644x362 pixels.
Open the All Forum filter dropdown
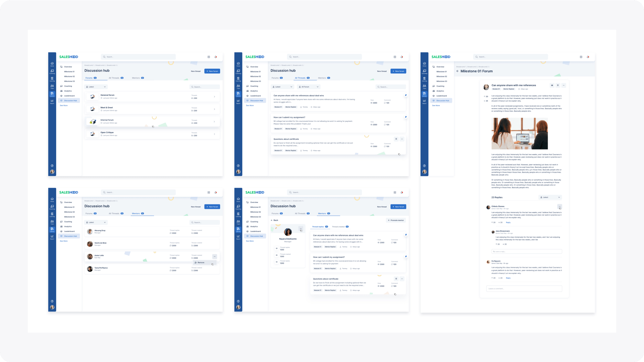click(309, 87)
